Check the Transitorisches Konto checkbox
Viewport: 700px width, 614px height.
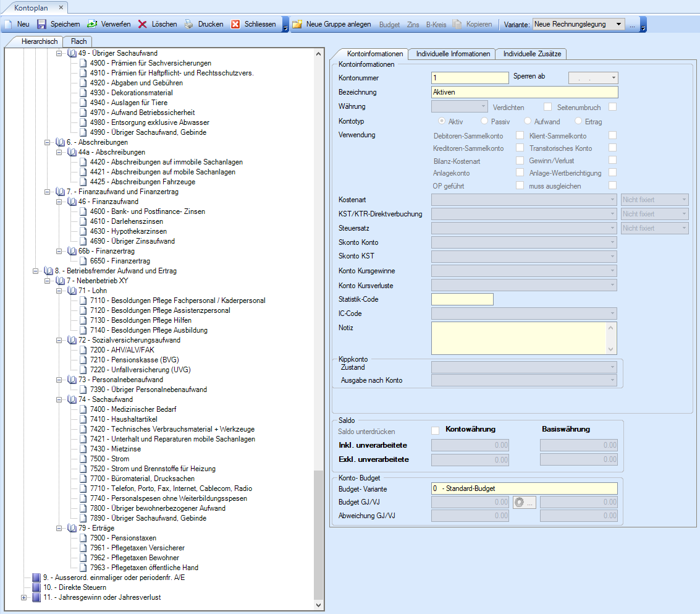point(612,147)
